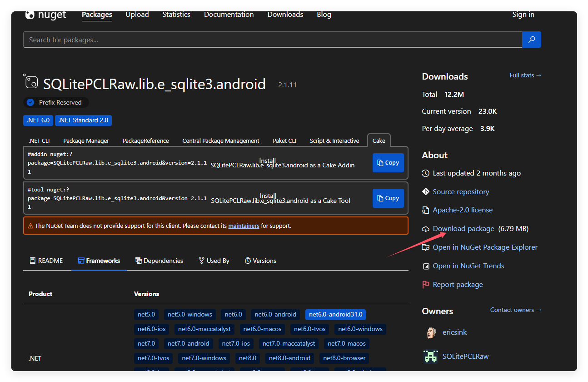Select the Package Manager install tab
This screenshot has height=382, width=588.
86,141
